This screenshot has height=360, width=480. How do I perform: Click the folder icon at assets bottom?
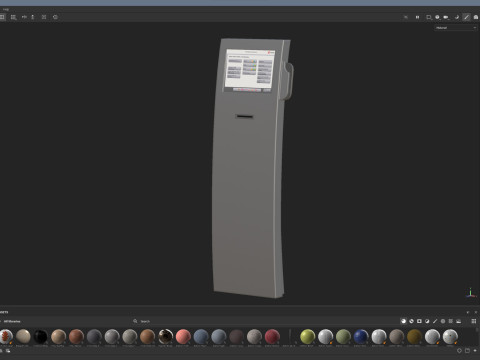[467, 351]
